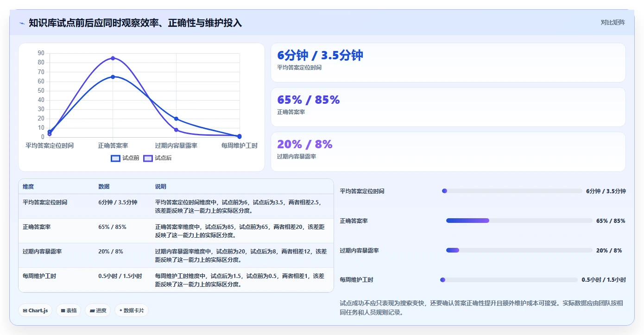Click the 试点后 point at 过期内容暴露率
Image resolution: width=644 pixels, height=335 pixels.
coord(176,130)
